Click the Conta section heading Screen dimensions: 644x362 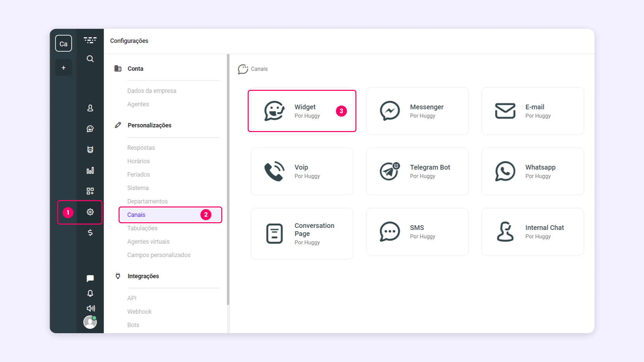[x=136, y=69]
